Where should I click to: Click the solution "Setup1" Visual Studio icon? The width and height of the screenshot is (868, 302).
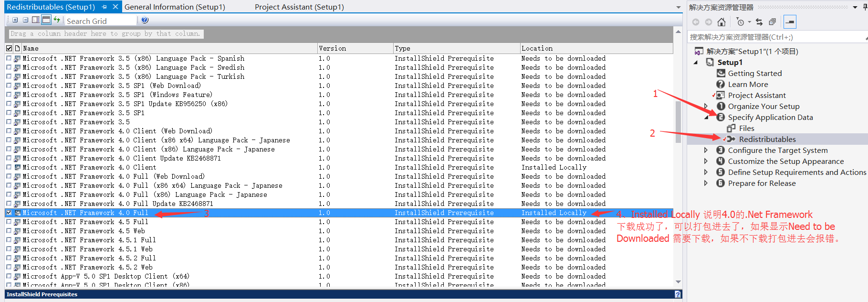[x=699, y=51]
